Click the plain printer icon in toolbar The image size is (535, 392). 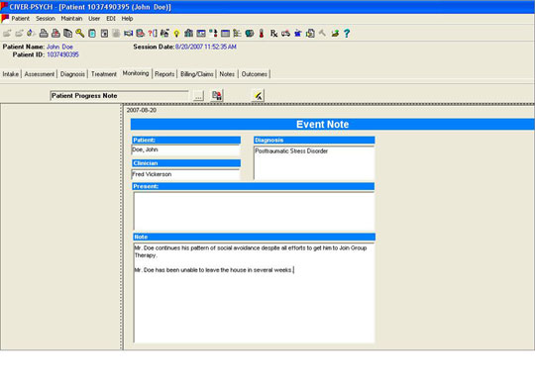(44, 33)
